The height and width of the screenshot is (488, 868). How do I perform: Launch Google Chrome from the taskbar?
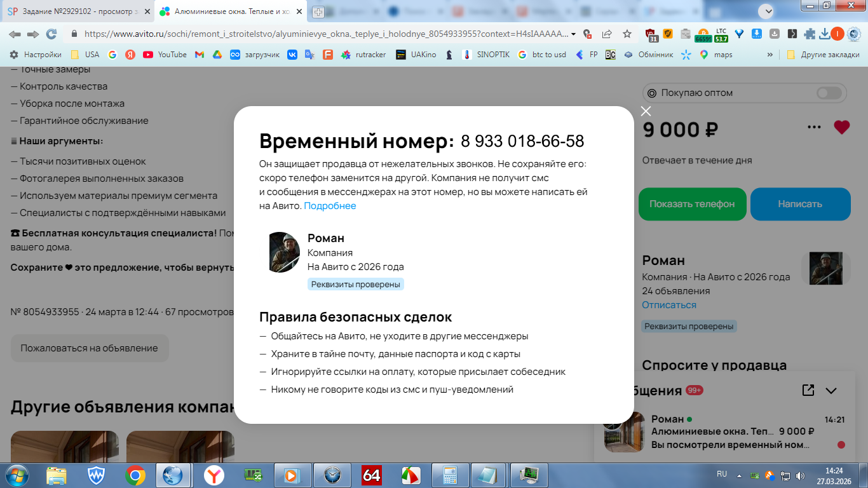(x=135, y=475)
